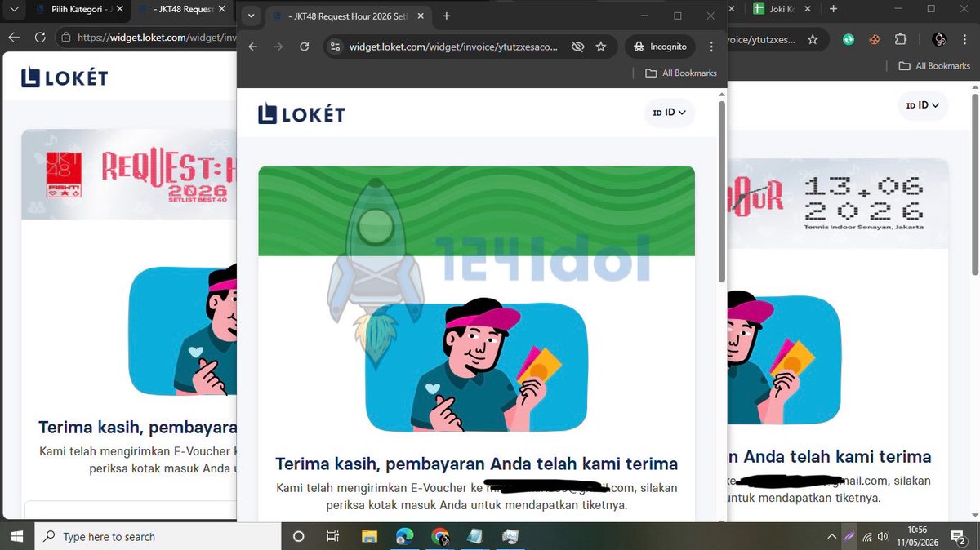This screenshot has height=550, width=980.
Task: Open the tab search dropdown in Incognito window
Action: click(x=252, y=16)
